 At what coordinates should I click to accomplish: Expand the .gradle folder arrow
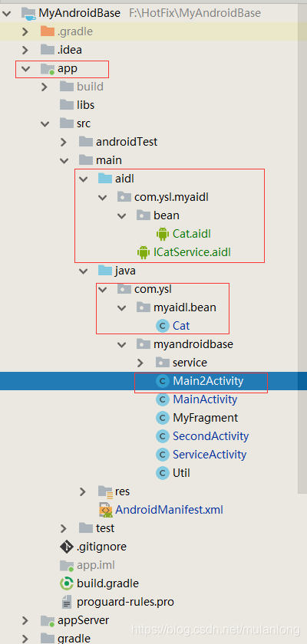click(x=25, y=31)
